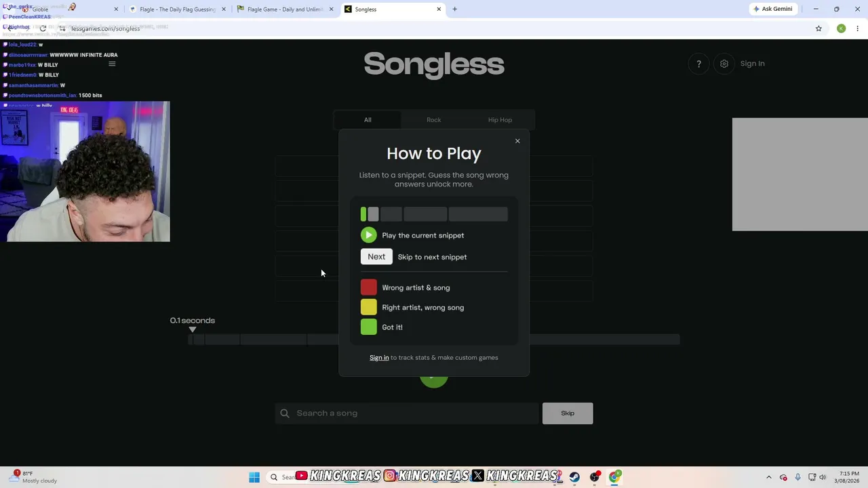Open a new browser tab
This screenshot has height=488, width=868.
click(x=455, y=9)
